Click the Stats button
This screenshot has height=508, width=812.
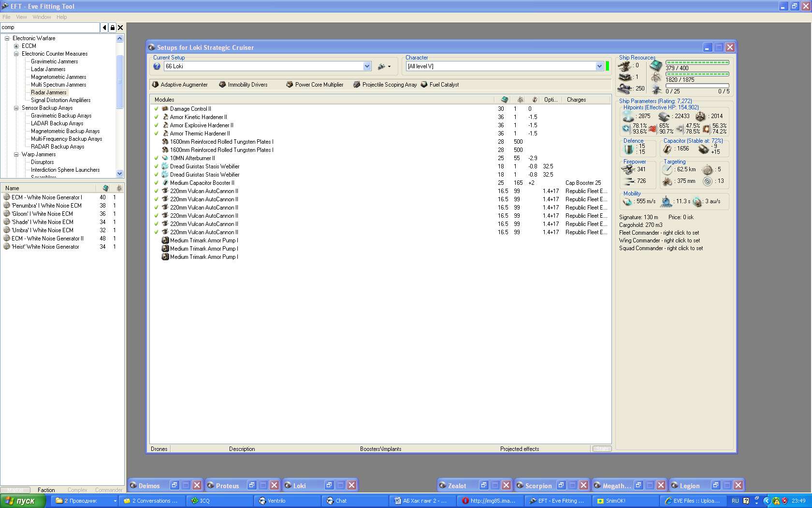(x=602, y=449)
